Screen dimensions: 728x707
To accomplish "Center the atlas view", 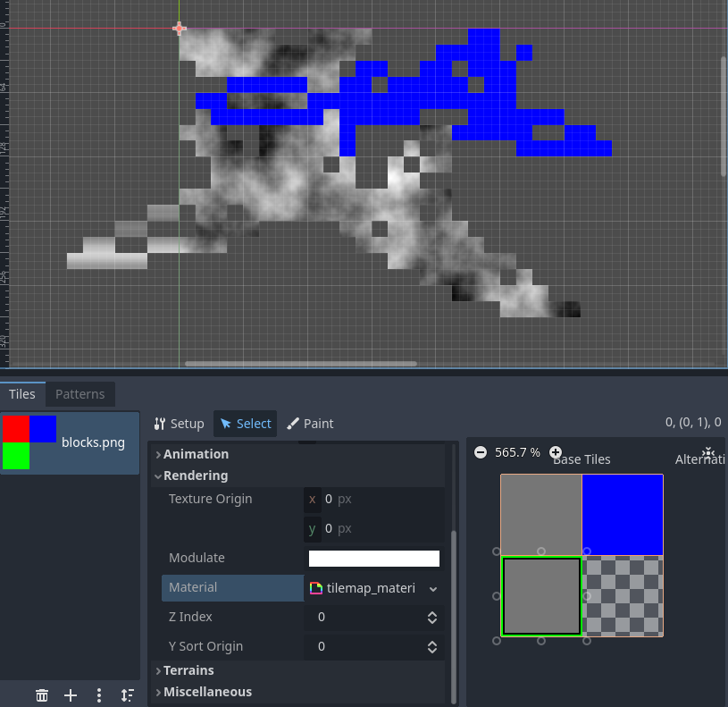I will 708,453.
